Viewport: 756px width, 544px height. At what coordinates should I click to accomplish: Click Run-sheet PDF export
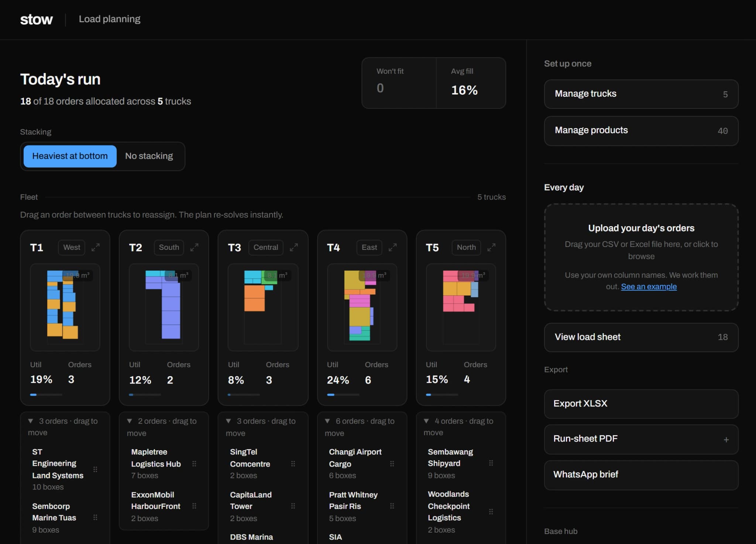click(x=641, y=439)
